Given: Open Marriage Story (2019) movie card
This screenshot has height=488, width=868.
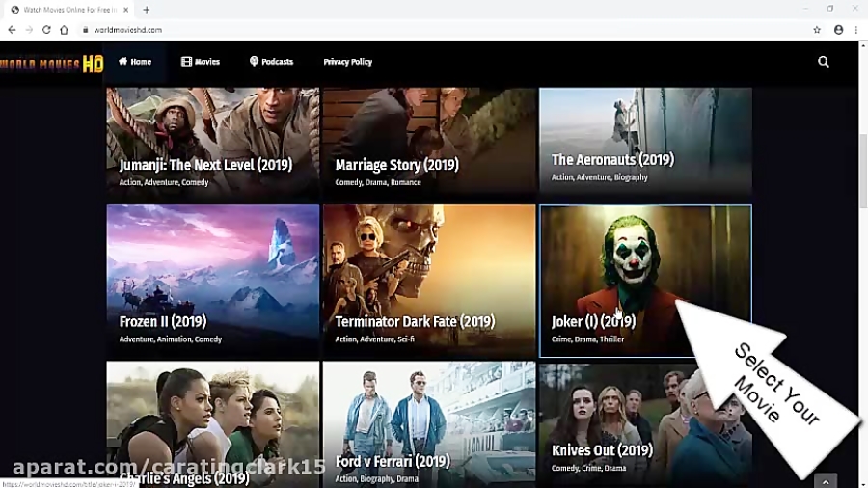Looking at the screenshot, I should (x=429, y=144).
